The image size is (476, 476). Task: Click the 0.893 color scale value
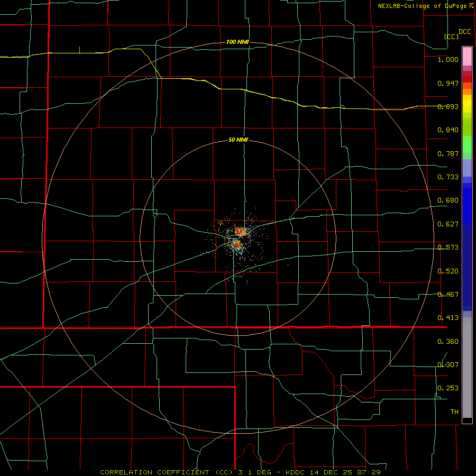pos(448,106)
